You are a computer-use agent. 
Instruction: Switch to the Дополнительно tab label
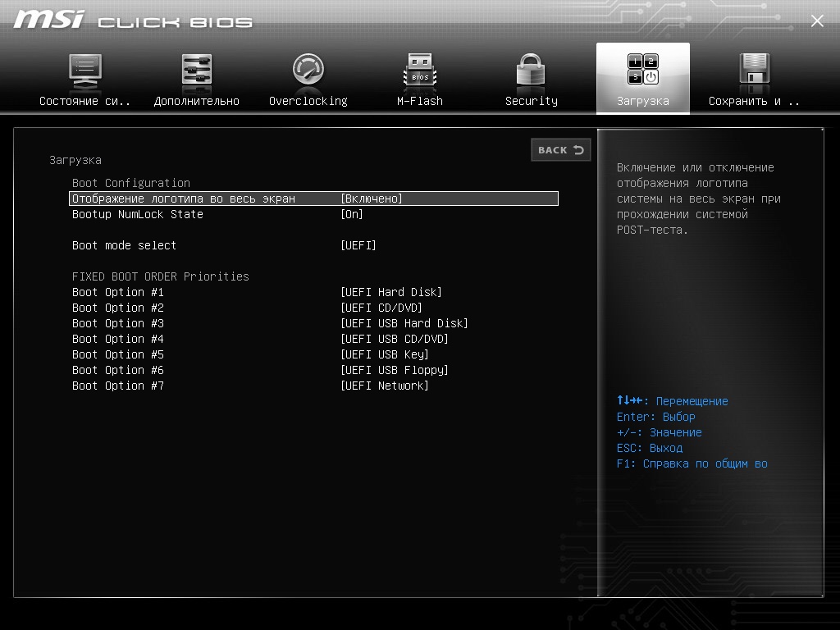(x=197, y=101)
